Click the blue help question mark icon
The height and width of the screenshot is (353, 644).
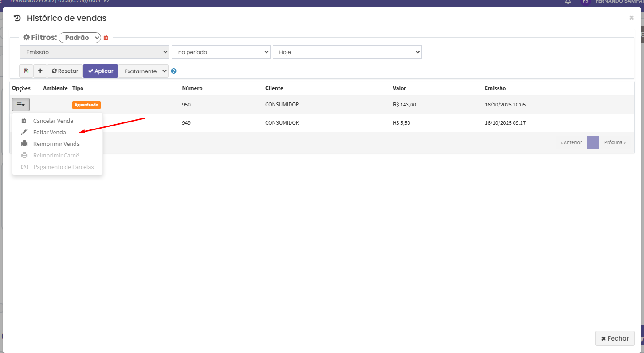pyautogui.click(x=174, y=71)
